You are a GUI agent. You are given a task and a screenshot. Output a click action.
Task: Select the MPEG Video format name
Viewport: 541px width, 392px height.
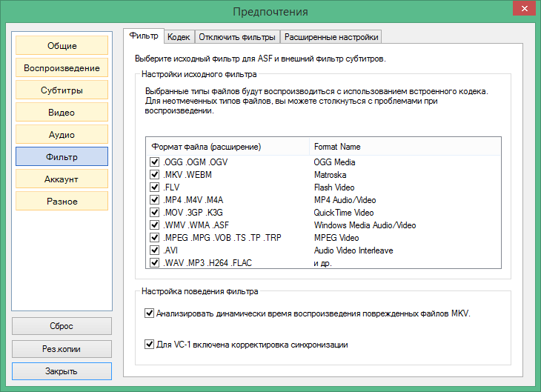(x=336, y=238)
